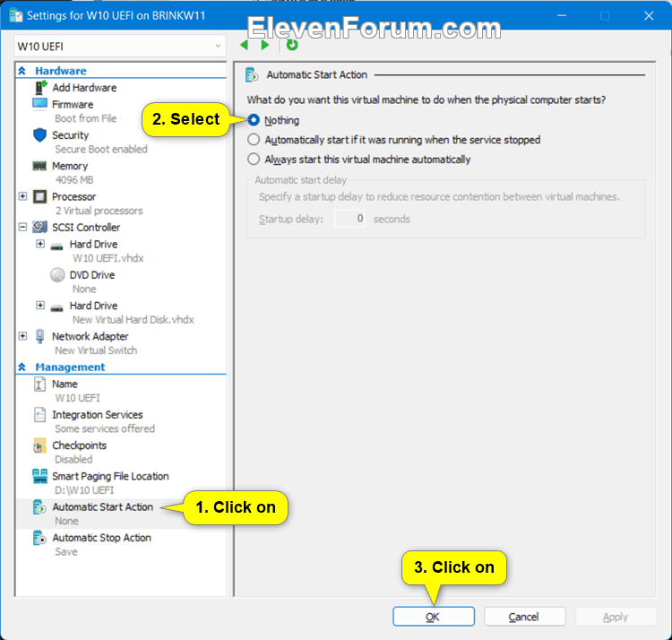Screen dimensions: 672x640
Task: Click the disabled Apply button
Action: coord(616,617)
